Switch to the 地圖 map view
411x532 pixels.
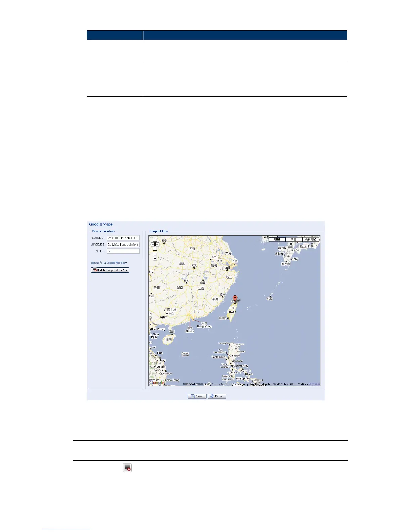pos(277,239)
